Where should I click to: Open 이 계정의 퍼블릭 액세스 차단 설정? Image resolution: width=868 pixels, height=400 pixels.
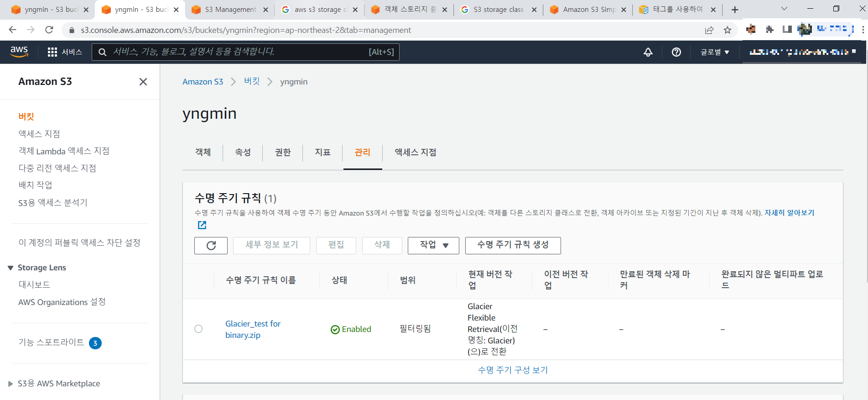(79, 243)
